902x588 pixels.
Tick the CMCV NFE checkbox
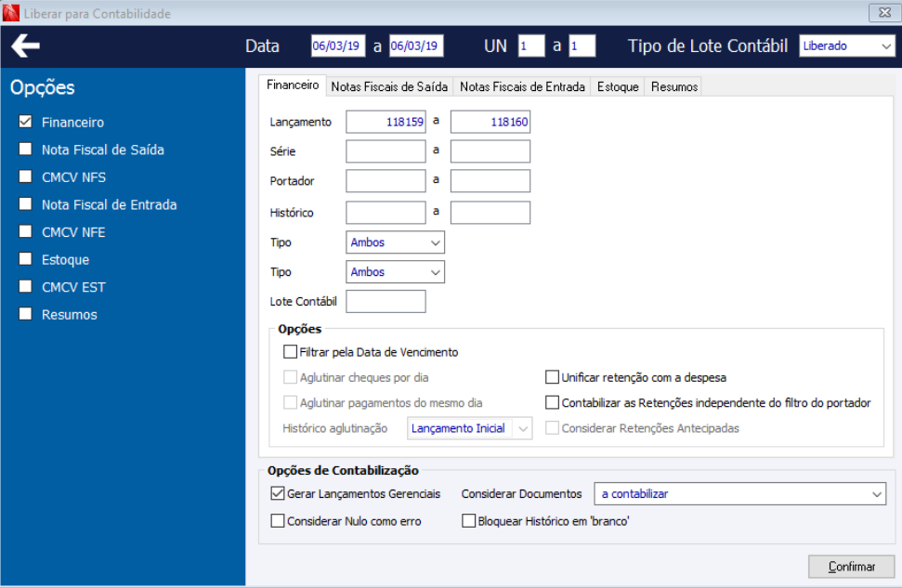tap(25, 231)
